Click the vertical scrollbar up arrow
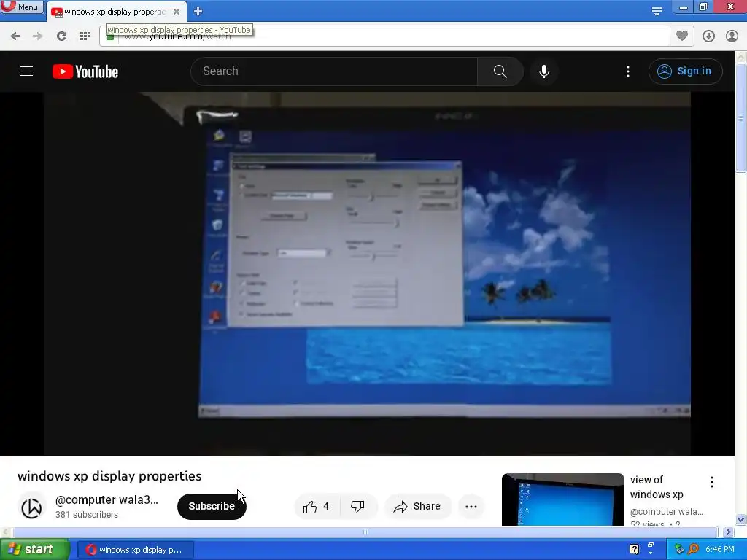The image size is (747, 560). [x=741, y=57]
